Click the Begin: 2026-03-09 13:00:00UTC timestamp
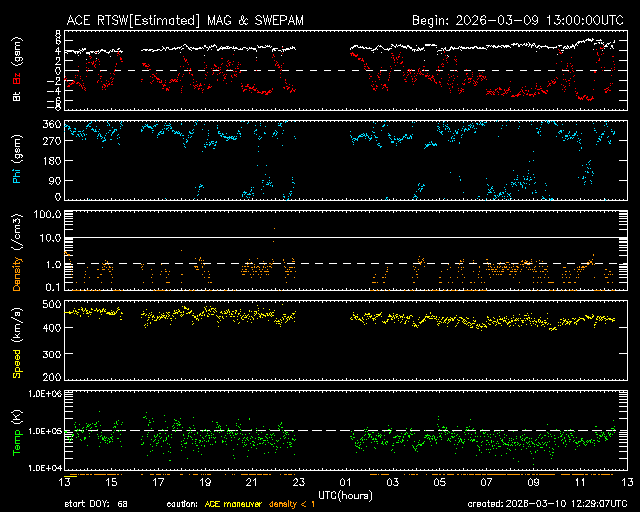The height and width of the screenshot is (512, 640). click(518, 20)
